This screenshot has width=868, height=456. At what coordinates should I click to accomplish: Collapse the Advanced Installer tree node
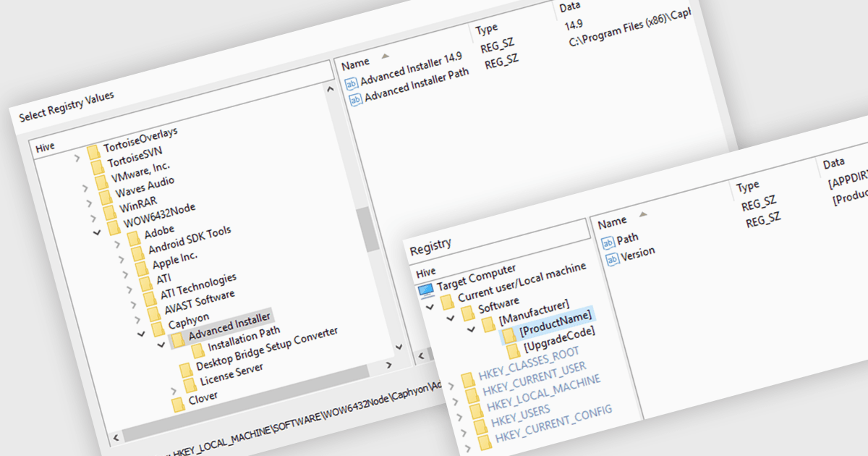(161, 345)
